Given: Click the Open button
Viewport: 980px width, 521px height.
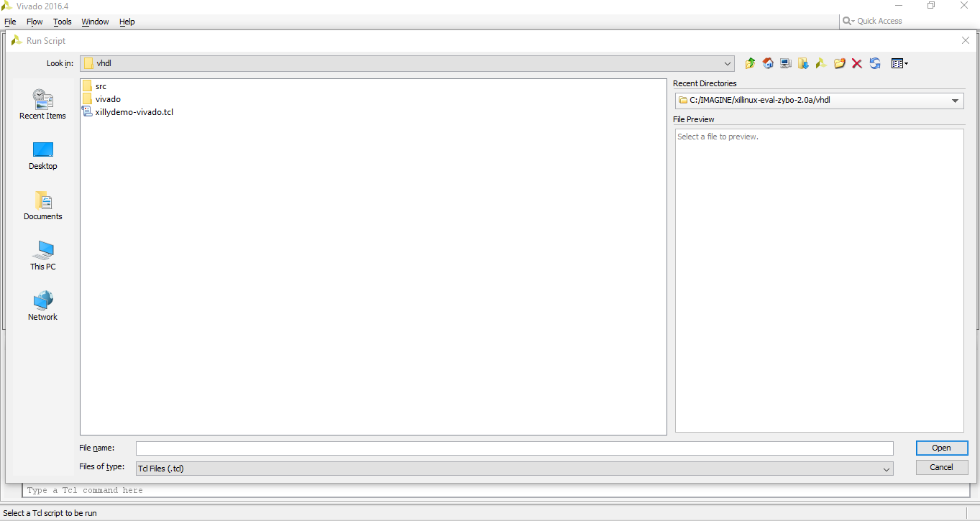Looking at the screenshot, I should pyautogui.click(x=941, y=448).
